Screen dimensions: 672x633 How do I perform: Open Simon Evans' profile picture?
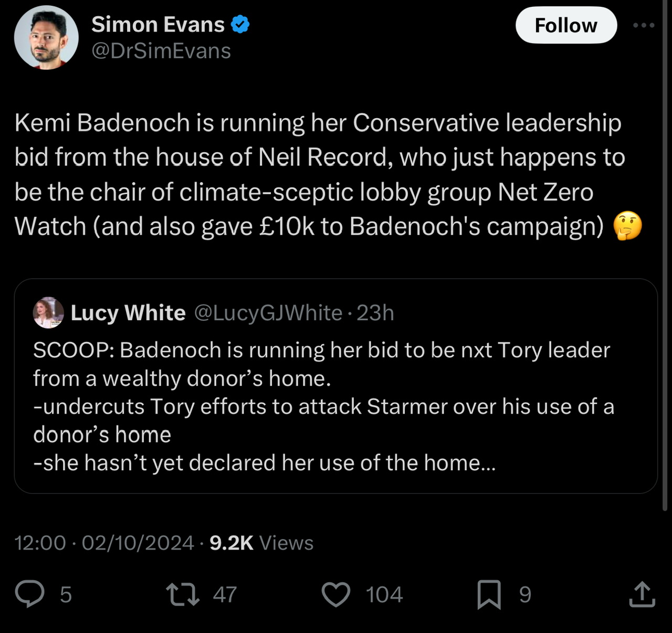[46, 38]
